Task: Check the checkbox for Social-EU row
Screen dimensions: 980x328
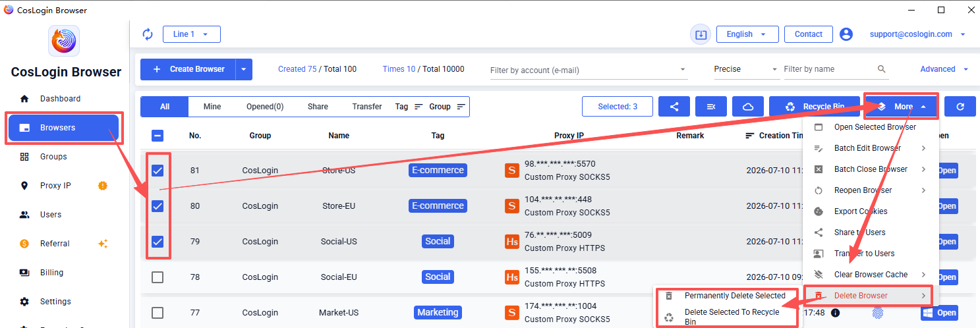Action: (158, 277)
